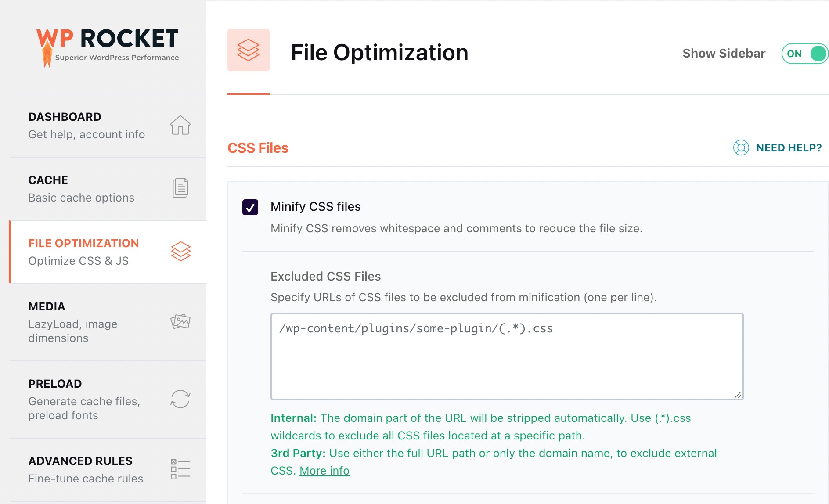Click the NEED HELP? link
This screenshot has height=504, width=829.
(789, 148)
